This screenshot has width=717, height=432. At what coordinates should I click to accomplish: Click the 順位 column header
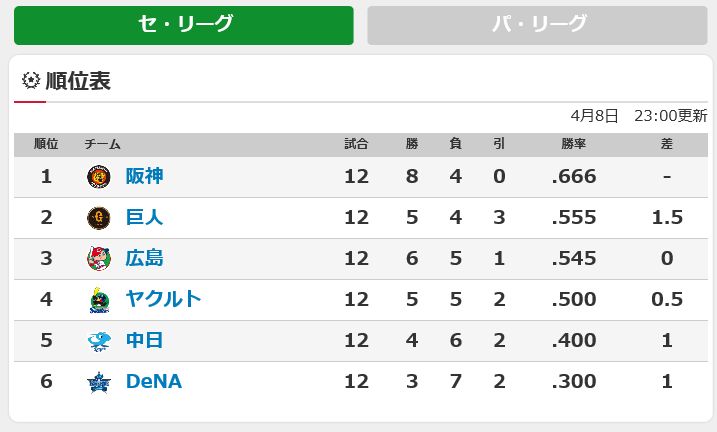46,144
